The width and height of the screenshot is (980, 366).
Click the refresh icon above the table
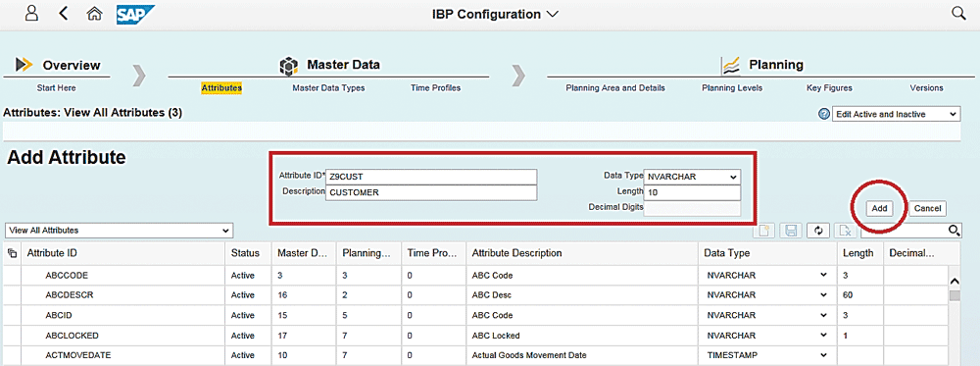click(x=817, y=231)
